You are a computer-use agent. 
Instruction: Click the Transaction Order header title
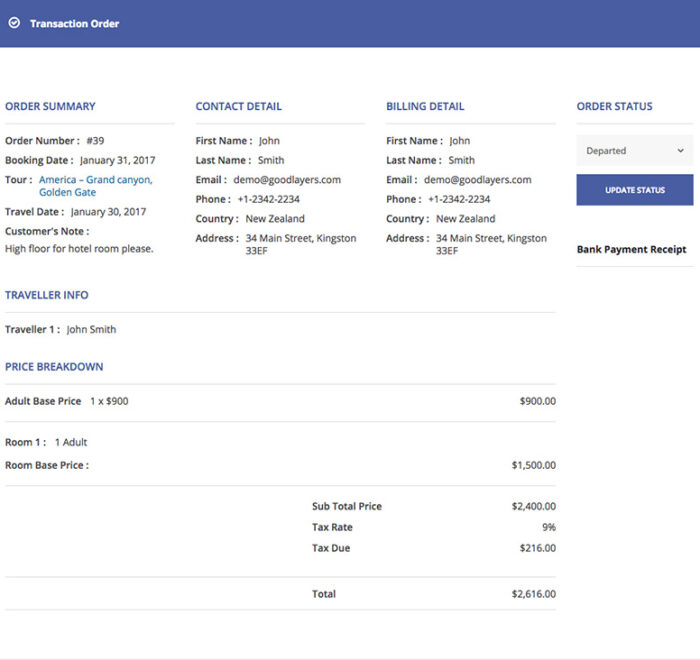coord(74,23)
